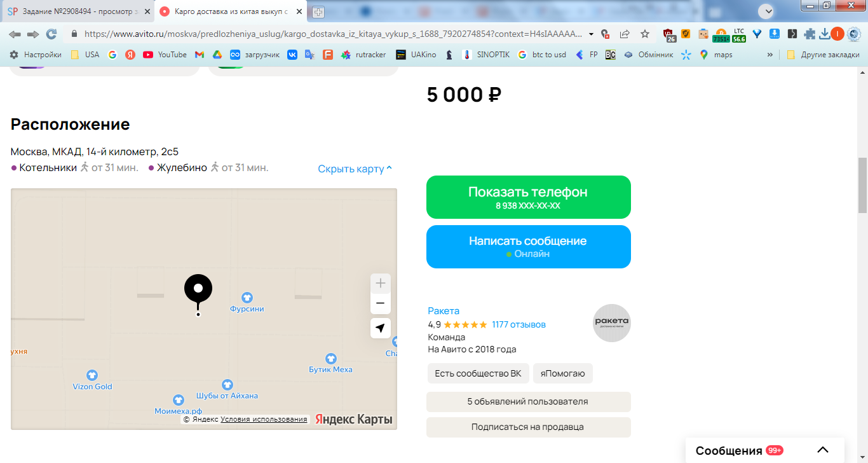868x463 pixels.
Task: Select the Карго доставка из китая tab
Action: [231, 11]
